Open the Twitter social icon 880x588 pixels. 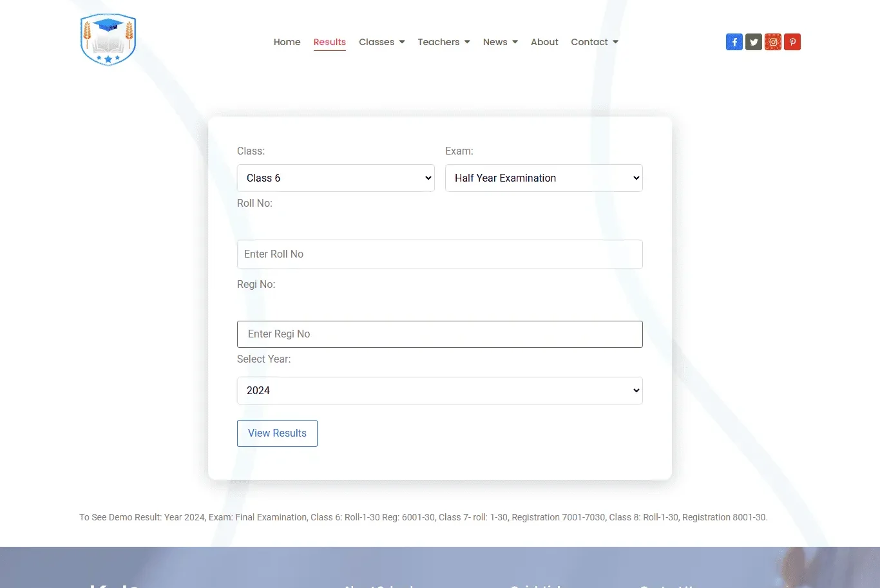(x=754, y=42)
